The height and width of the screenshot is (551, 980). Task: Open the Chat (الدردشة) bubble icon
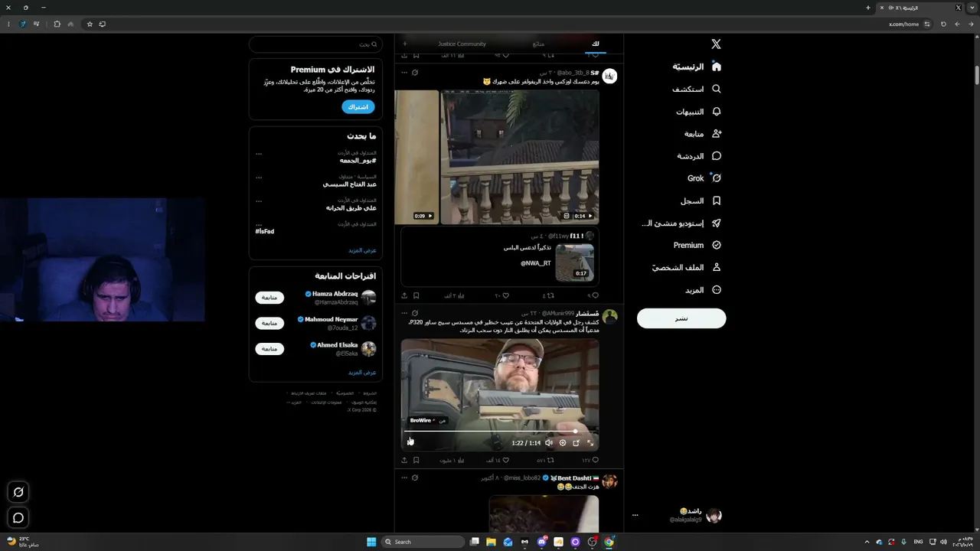point(717,156)
